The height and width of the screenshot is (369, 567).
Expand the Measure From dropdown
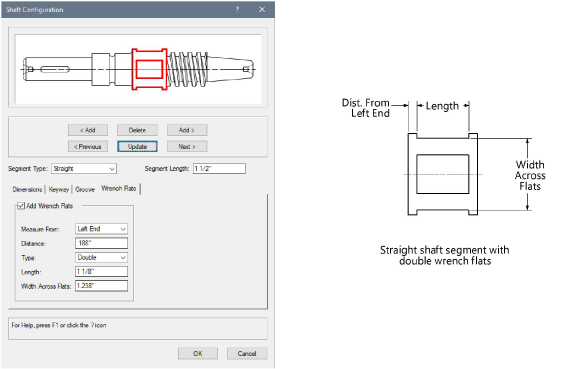(x=101, y=229)
